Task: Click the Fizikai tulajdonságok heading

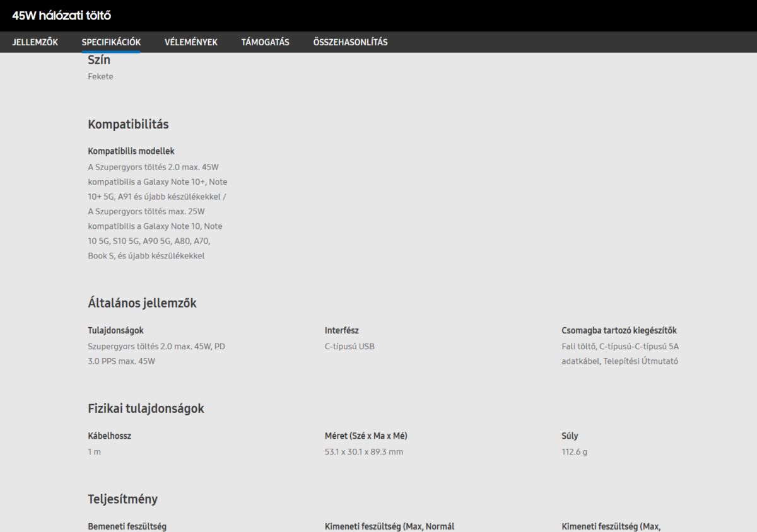Action: tap(146, 408)
